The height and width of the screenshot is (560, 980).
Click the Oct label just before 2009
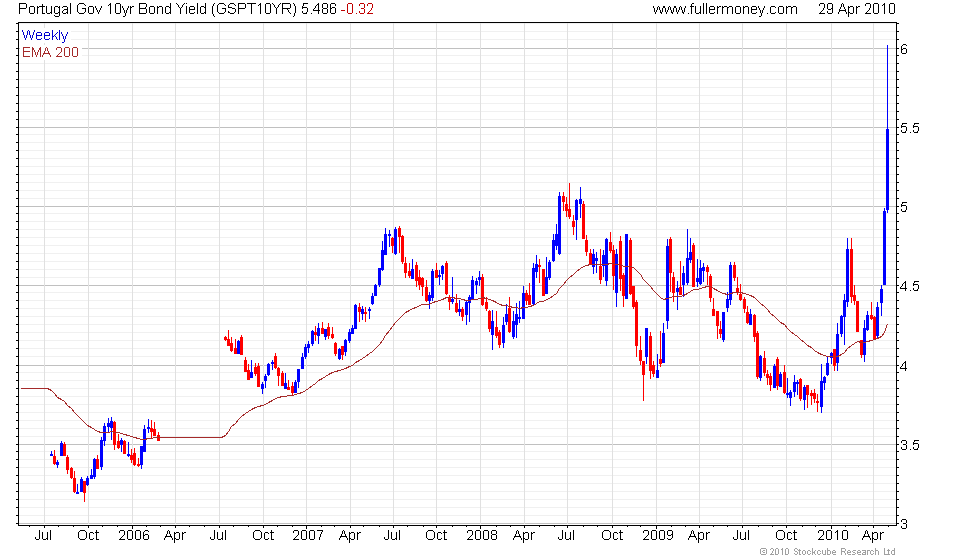tap(612, 536)
